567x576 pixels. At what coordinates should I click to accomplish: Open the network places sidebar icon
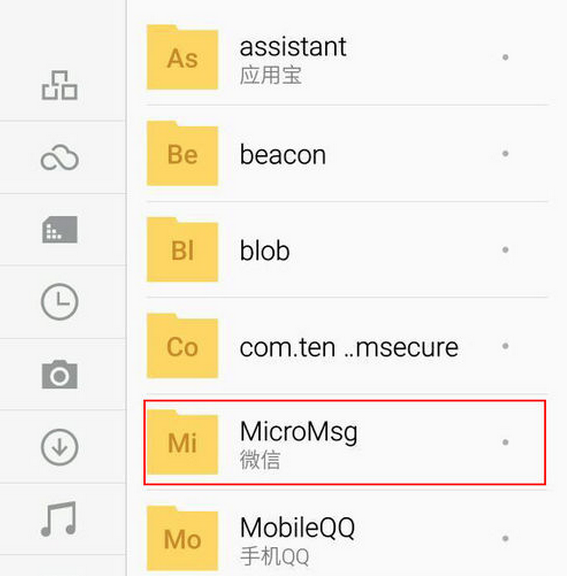pos(59,85)
